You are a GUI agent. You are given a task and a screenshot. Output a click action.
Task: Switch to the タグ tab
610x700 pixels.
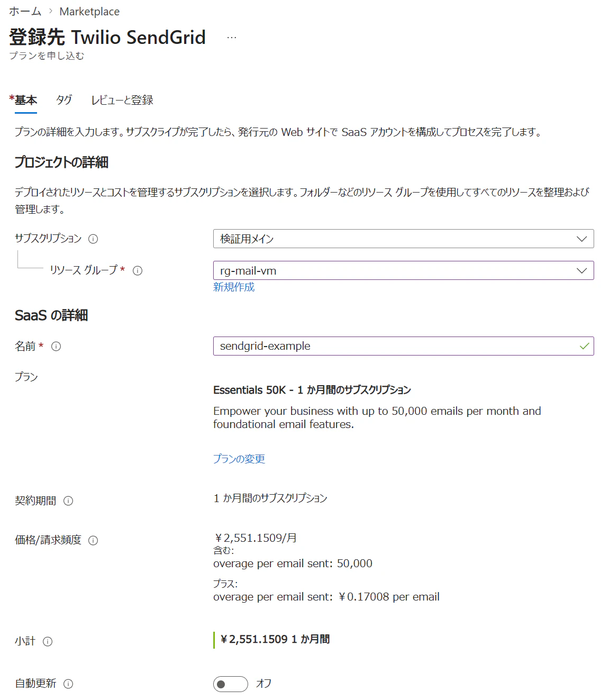[63, 101]
